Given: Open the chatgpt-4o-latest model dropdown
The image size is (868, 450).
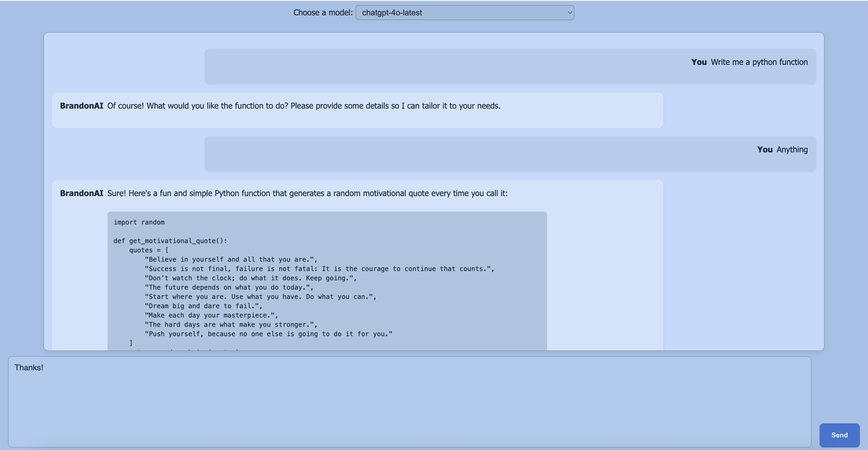Looking at the screenshot, I should click(464, 13).
